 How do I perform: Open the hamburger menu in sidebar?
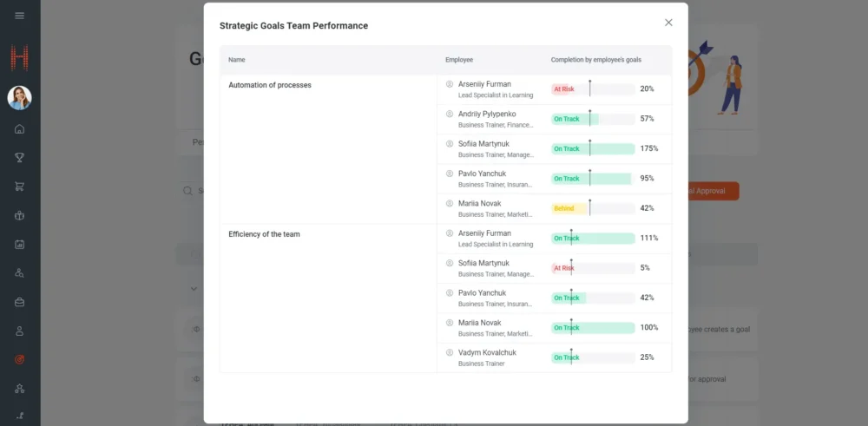[19, 16]
